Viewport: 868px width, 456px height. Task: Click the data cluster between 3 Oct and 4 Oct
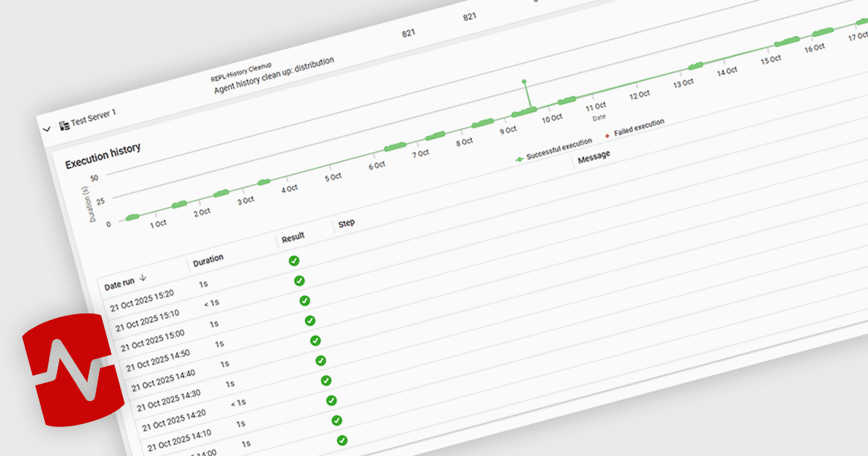264,182
